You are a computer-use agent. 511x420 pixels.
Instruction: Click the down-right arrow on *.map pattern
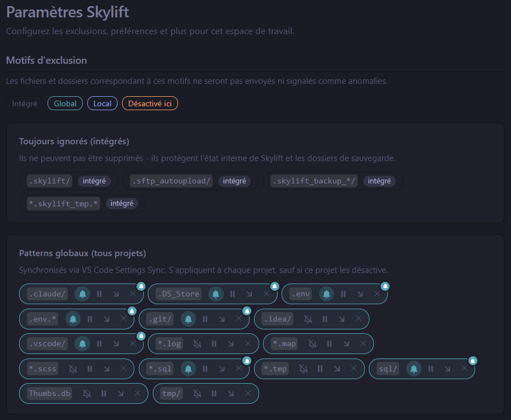pyautogui.click(x=346, y=344)
